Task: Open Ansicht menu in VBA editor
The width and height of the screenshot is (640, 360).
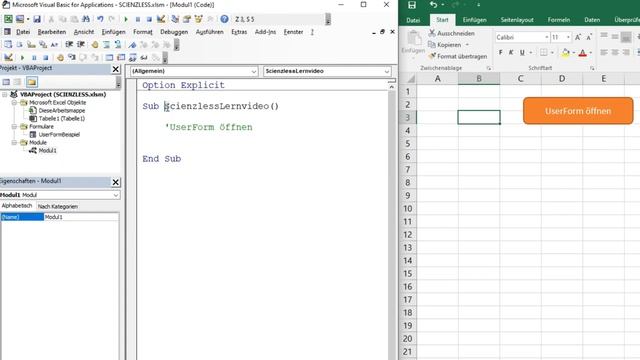Action: click(84, 32)
